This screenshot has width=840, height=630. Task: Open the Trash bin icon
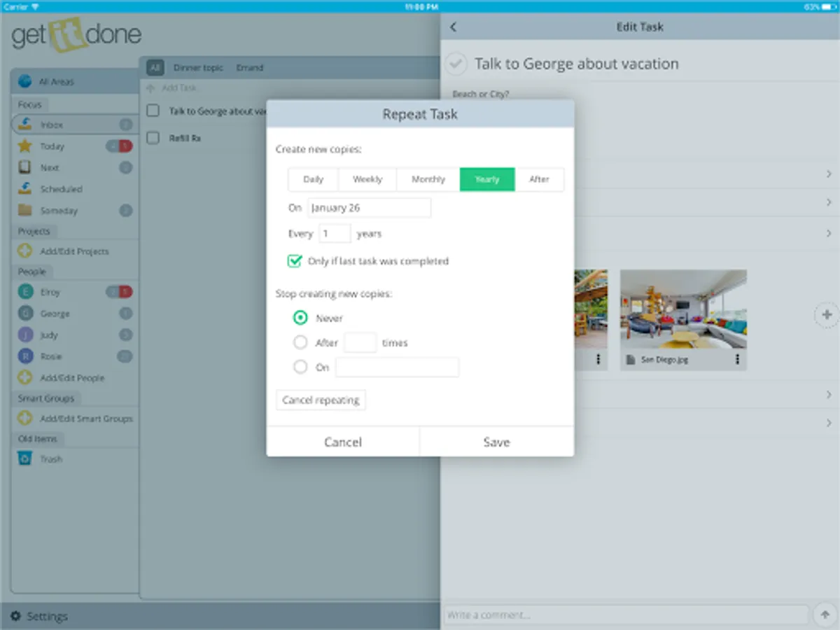point(25,459)
